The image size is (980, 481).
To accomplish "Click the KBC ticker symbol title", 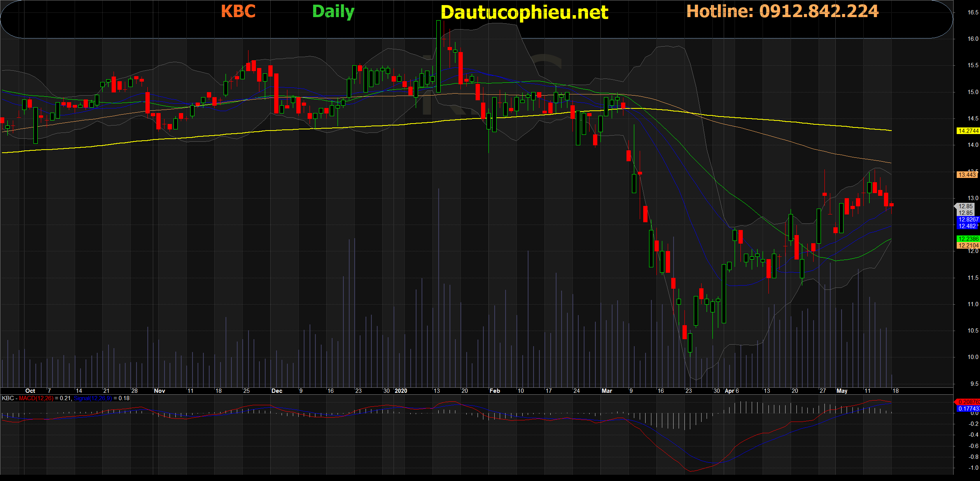I will click(238, 11).
